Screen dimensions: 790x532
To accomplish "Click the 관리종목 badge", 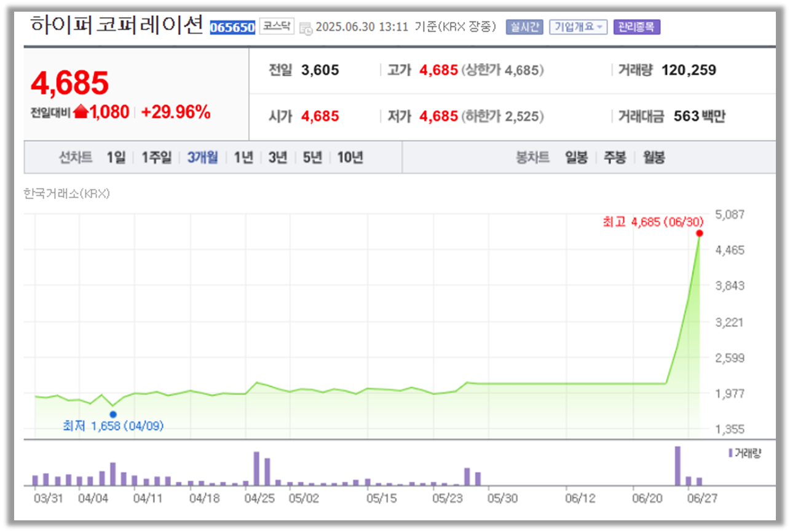I will [636, 27].
